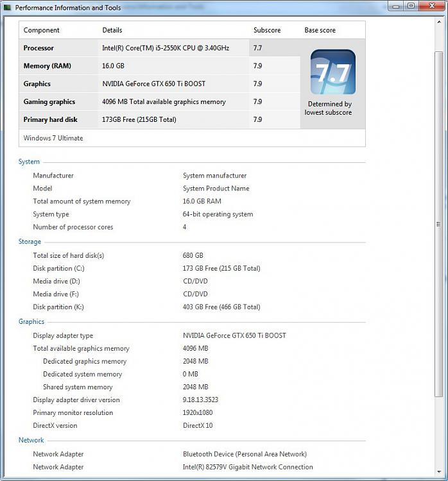448x481 pixels.
Task: Click the scrollbar up arrow
Action: [x=439, y=22]
